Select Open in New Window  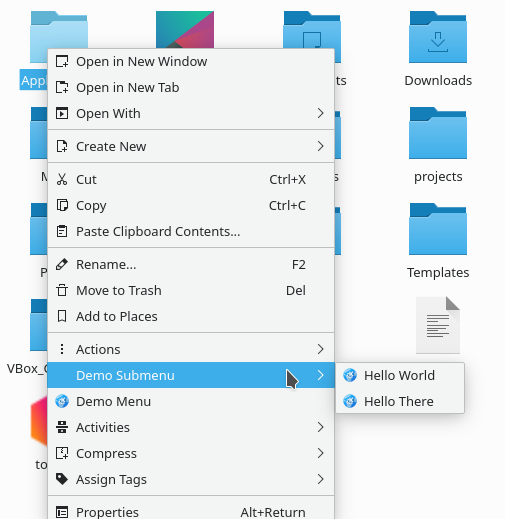click(x=191, y=61)
